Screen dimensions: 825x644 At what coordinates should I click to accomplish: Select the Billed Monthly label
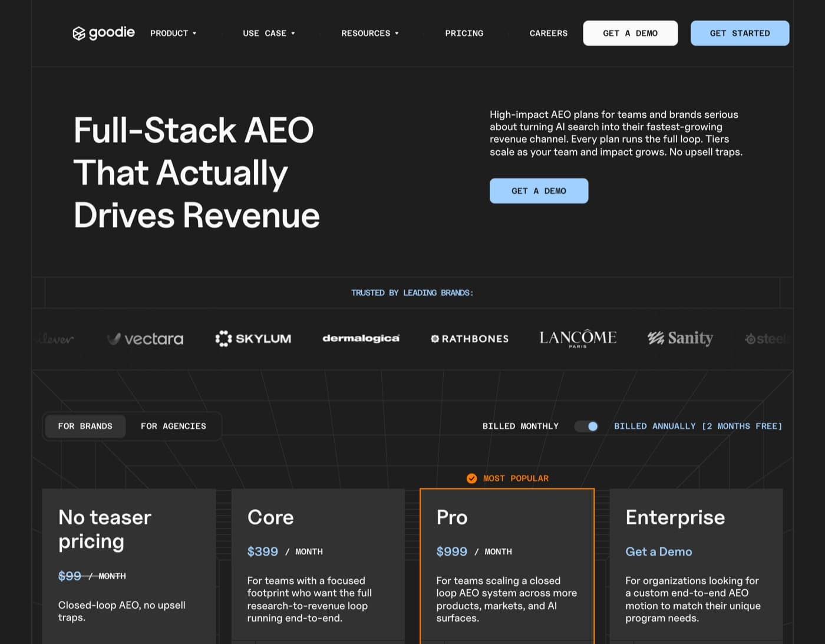pos(520,426)
